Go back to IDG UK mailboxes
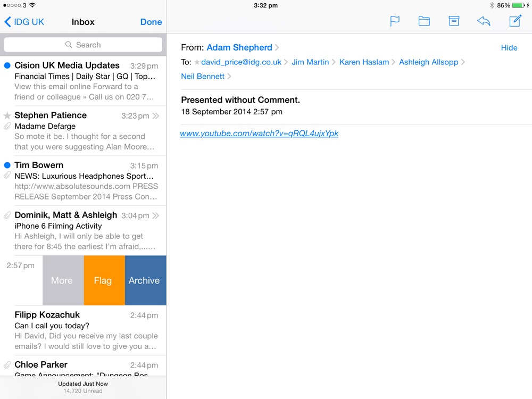Screen dimensions: 532x399 (x=24, y=22)
